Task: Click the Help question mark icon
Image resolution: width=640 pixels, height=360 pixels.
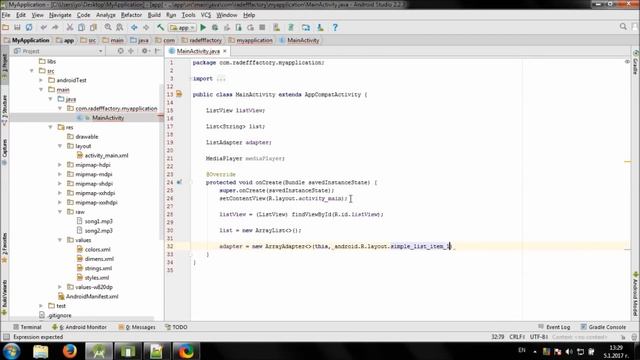Action: (x=335, y=27)
